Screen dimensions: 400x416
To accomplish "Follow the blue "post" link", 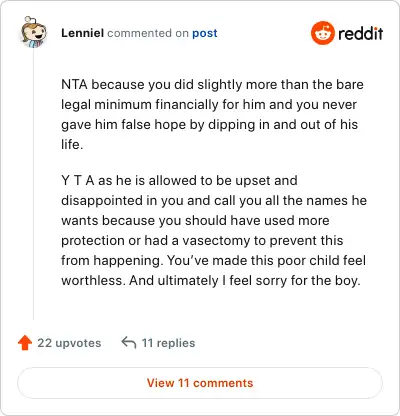I will coord(205,33).
